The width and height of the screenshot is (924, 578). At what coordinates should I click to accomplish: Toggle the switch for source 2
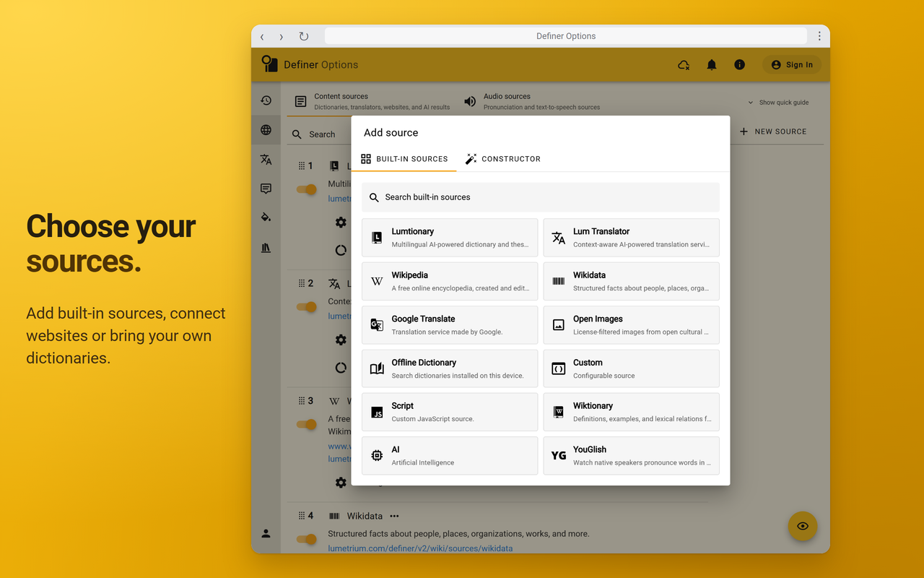tap(308, 307)
